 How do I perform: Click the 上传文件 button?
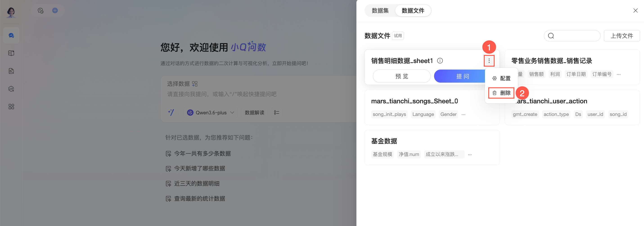click(622, 36)
